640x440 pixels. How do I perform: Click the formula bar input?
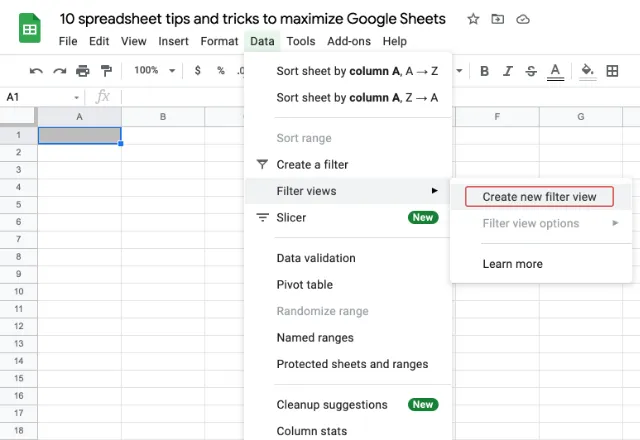pos(380,97)
